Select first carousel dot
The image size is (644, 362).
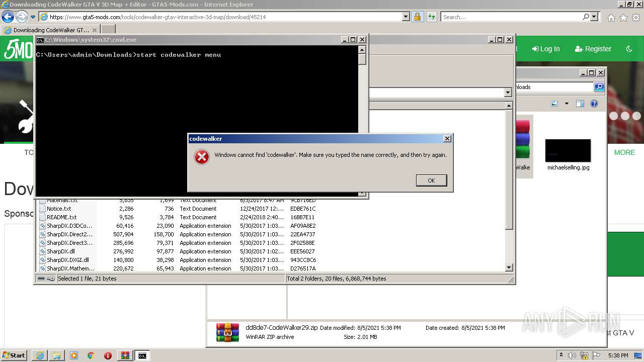(613, 116)
